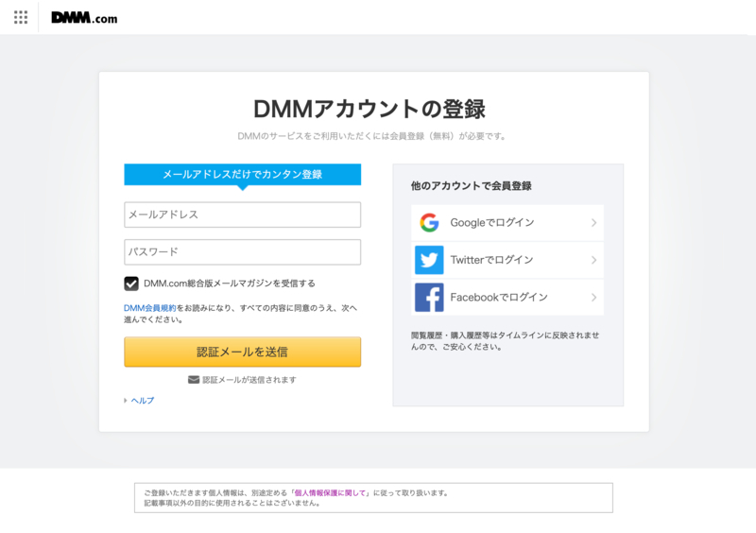This screenshot has width=756, height=533.
Task: Click the Facebook logo icon
Action: point(429,297)
